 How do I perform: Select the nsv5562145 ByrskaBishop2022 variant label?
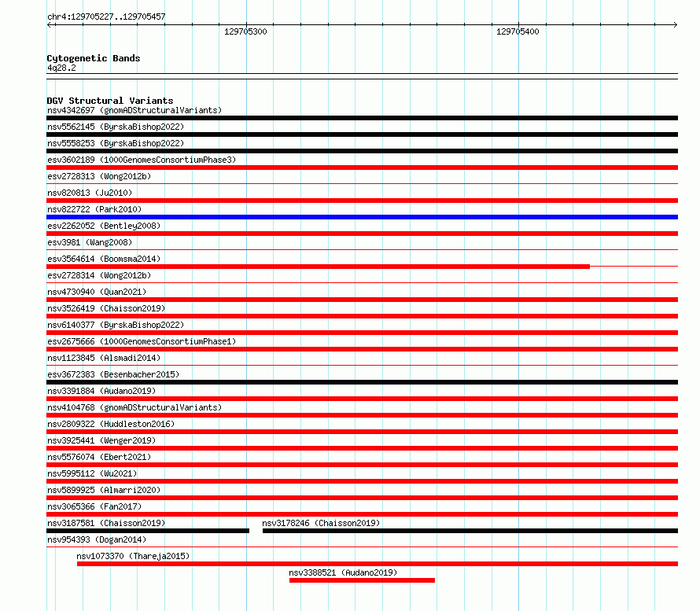click(116, 127)
